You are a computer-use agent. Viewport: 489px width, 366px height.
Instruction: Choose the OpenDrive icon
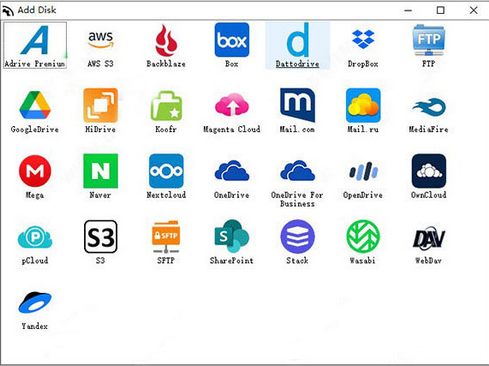coord(363,171)
